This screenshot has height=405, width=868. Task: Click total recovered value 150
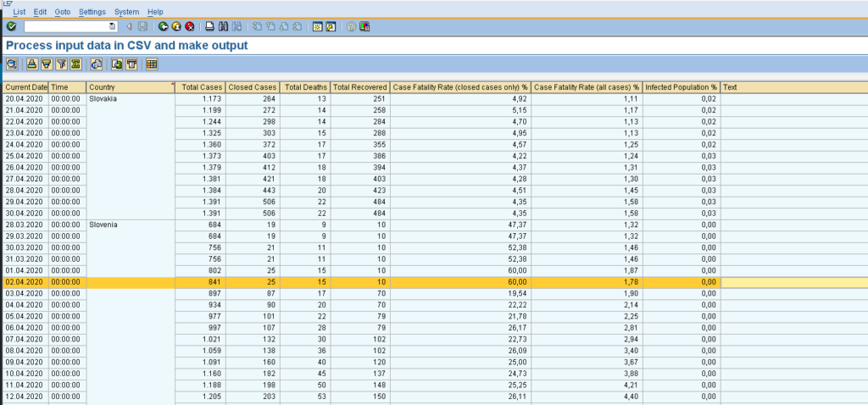click(x=359, y=397)
